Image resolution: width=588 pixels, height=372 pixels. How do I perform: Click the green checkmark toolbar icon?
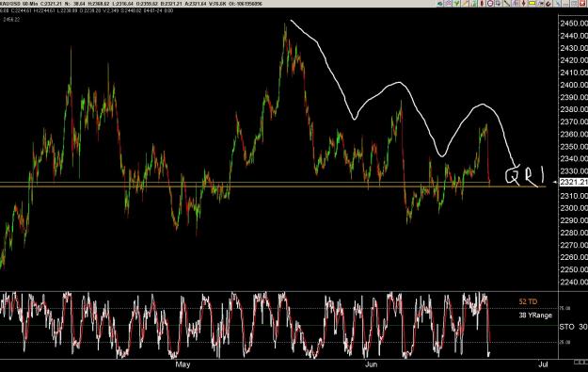(456, 4)
